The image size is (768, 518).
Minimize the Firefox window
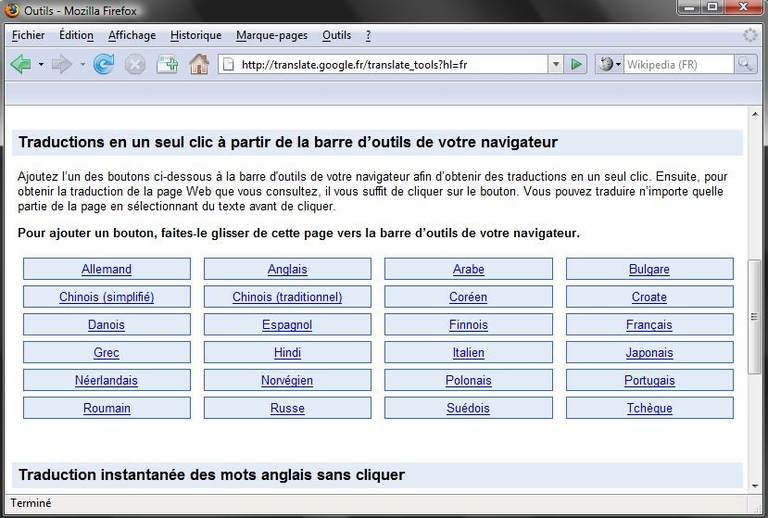pyautogui.click(x=691, y=7)
